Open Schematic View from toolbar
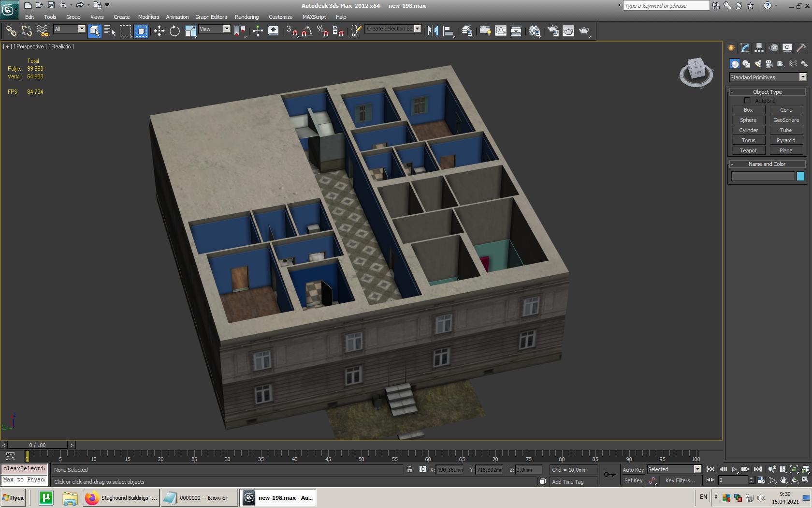 516,31
